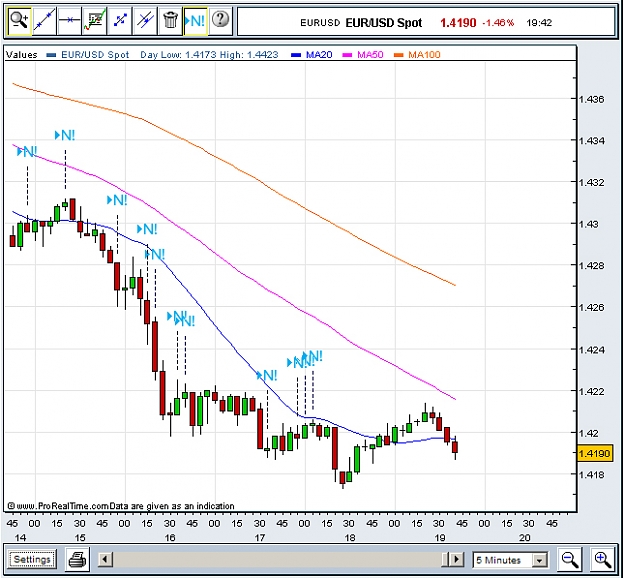
Task: Open the add indicator chart tool
Action: click(94, 21)
